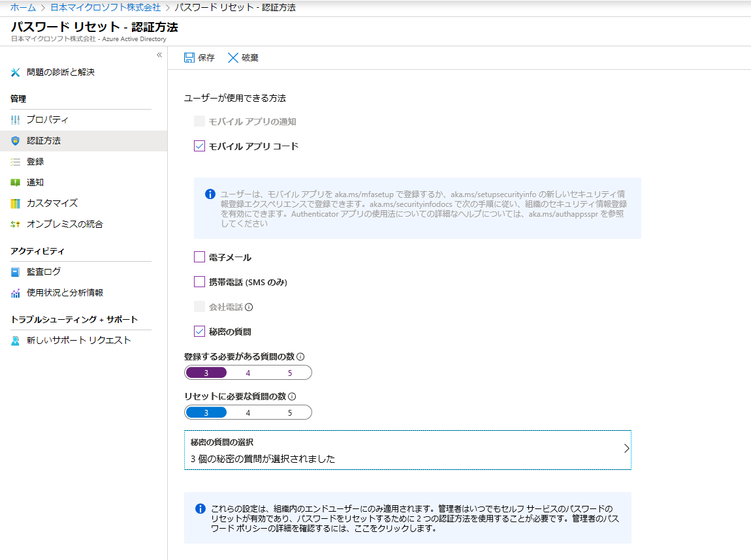Click the person icon beside 新しいサポート リクエスト
The width and height of the screenshot is (751, 560).
click(15, 341)
